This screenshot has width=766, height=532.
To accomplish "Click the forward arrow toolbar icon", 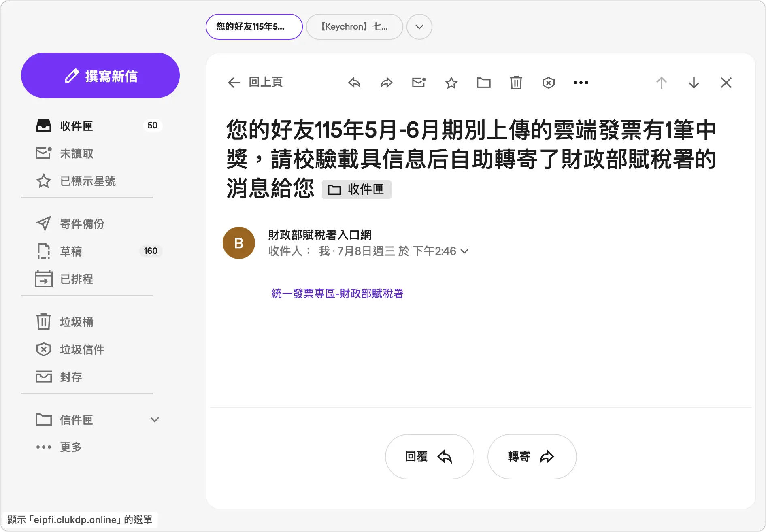I will pos(387,83).
